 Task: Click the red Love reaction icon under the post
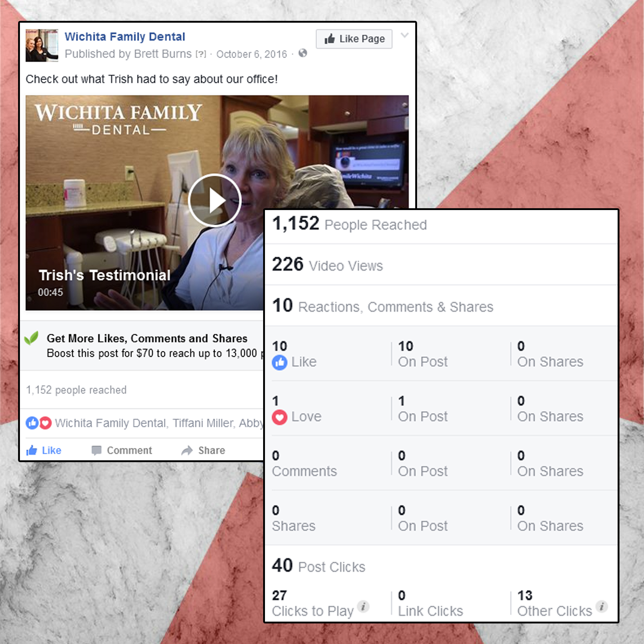pyautogui.click(x=46, y=423)
